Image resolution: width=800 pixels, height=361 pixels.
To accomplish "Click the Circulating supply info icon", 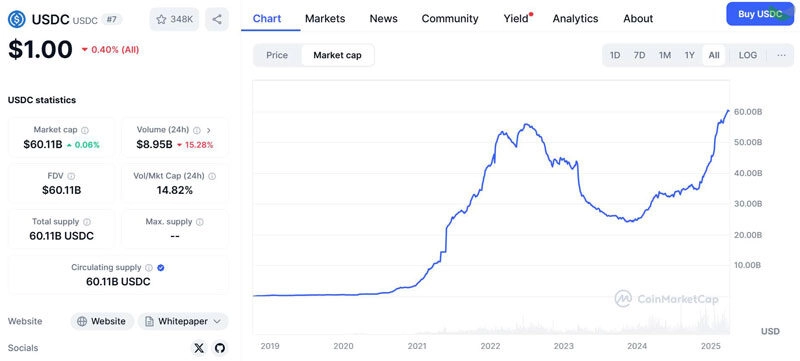I will [149, 267].
